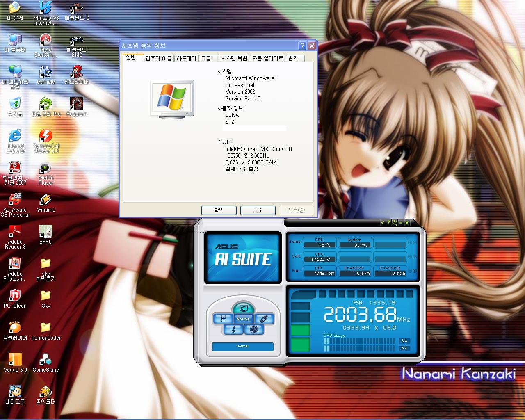Select the 배틀필드 2 desktop icon
The image size is (525, 420).
pos(77,11)
